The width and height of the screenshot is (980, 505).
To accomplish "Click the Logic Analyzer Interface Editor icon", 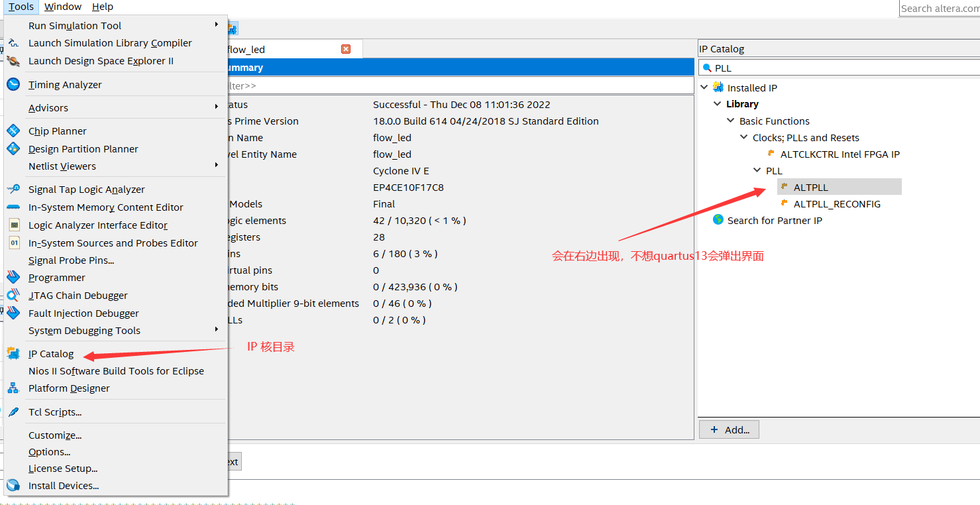I will point(14,225).
